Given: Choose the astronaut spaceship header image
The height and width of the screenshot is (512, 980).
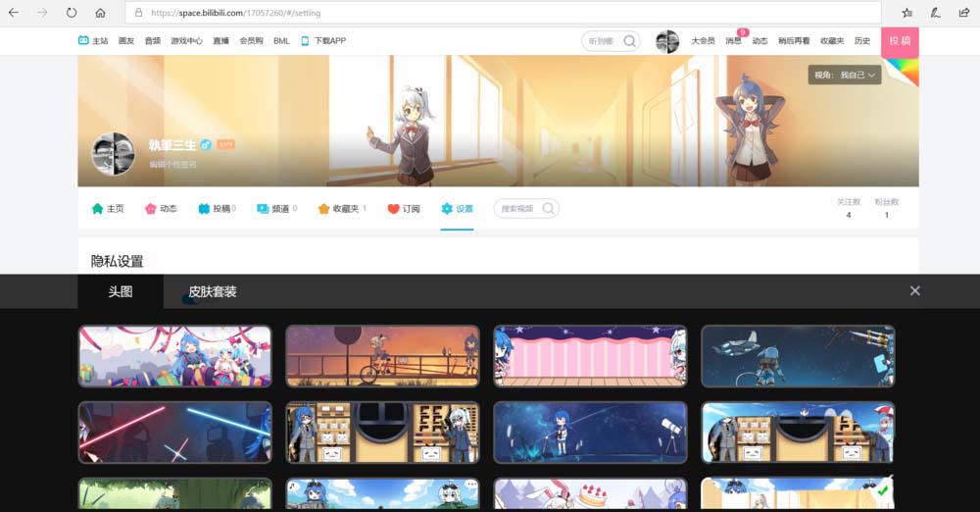Looking at the screenshot, I should [798, 356].
